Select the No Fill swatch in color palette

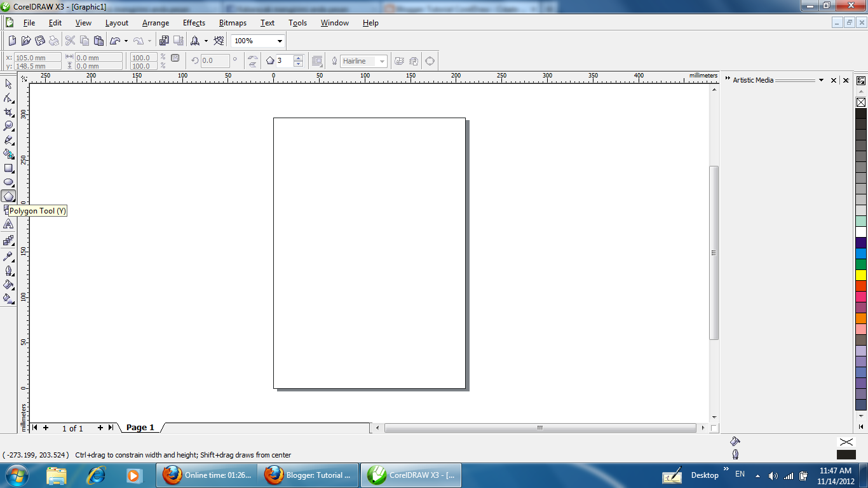click(x=861, y=102)
